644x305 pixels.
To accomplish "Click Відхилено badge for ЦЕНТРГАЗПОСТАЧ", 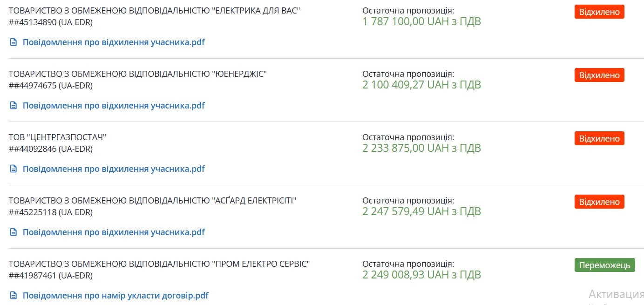I will tap(599, 138).
